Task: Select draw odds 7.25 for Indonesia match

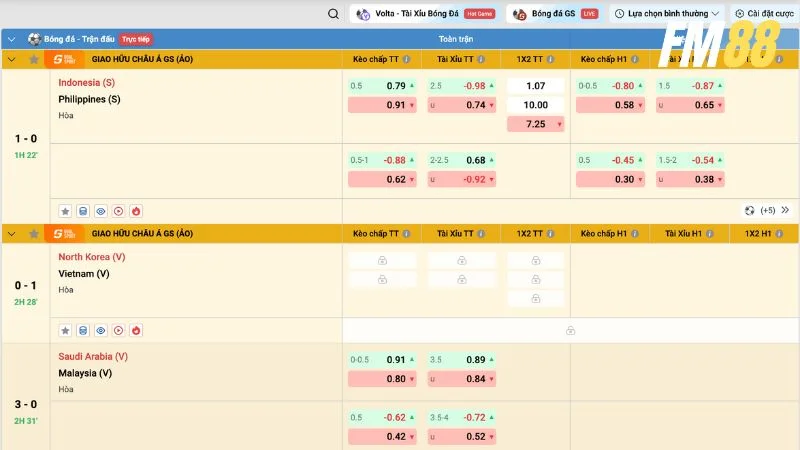Action: tap(535, 124)
